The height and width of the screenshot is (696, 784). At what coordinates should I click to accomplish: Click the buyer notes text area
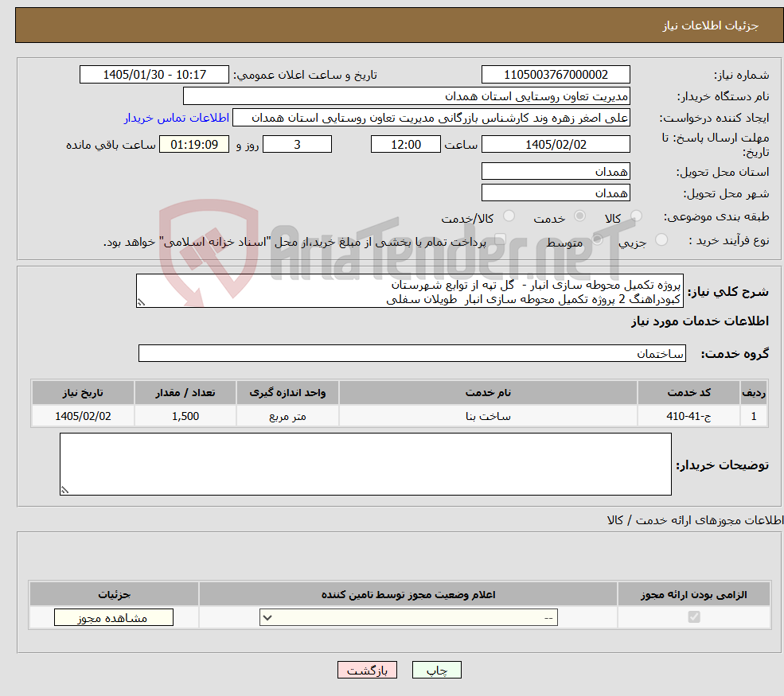tap(365, 465)
